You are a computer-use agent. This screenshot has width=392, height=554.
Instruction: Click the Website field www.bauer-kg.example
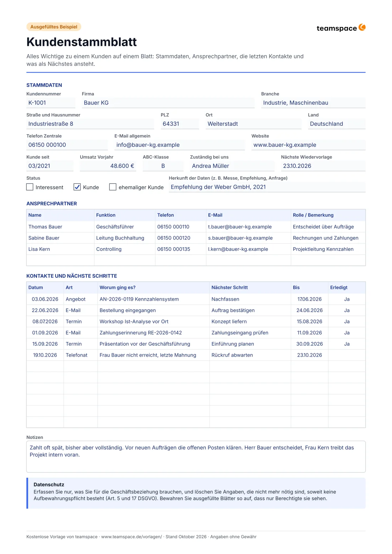coord(309,145)
